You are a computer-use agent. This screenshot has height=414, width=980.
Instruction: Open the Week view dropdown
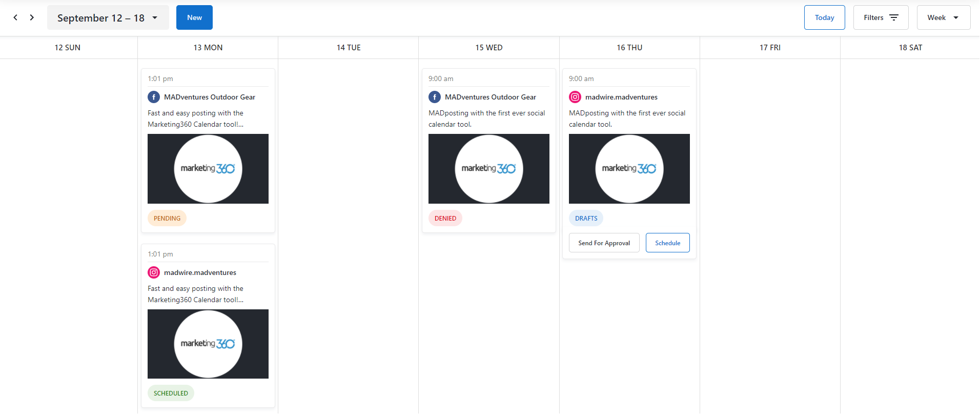pyautogui.click(x=943, y=17)
